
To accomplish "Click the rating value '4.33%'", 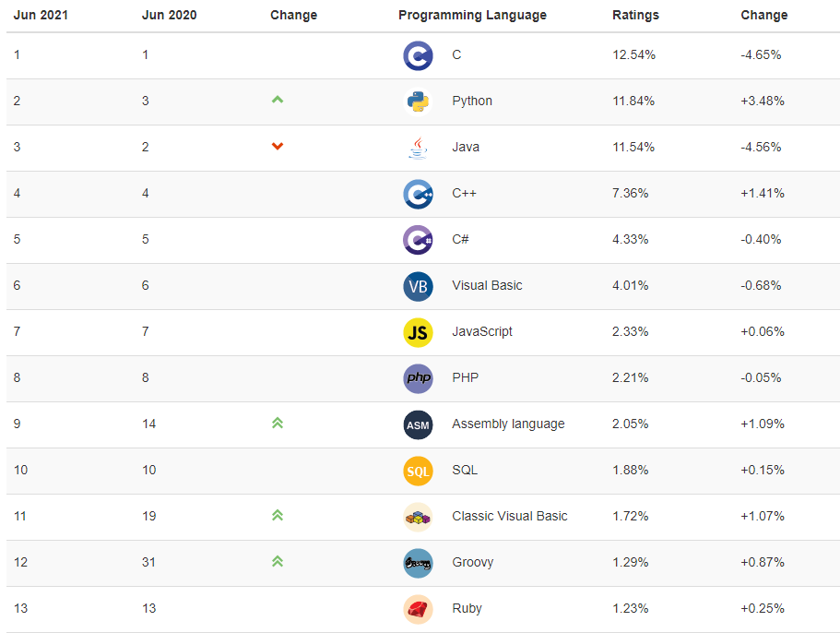I will [631, 239].
